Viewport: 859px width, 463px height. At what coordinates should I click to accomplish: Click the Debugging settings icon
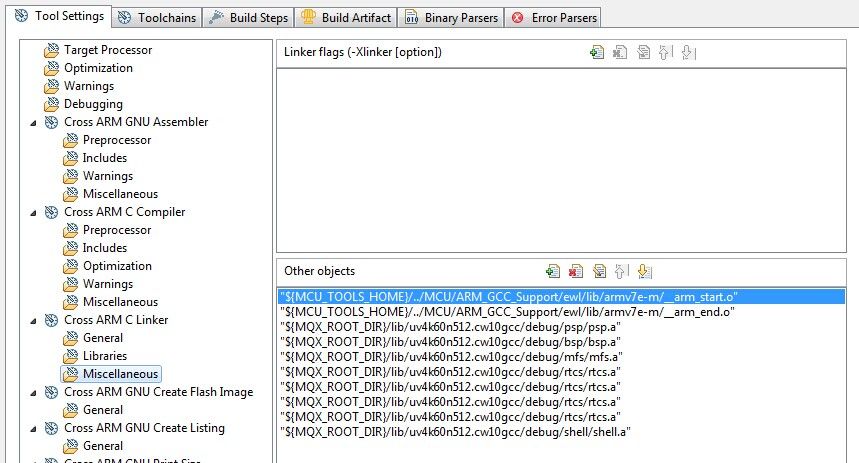pos(51,104)
